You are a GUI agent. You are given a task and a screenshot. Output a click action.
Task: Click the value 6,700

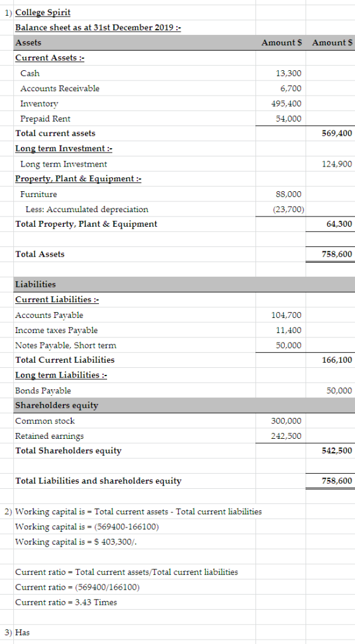(x=291, y=89)
